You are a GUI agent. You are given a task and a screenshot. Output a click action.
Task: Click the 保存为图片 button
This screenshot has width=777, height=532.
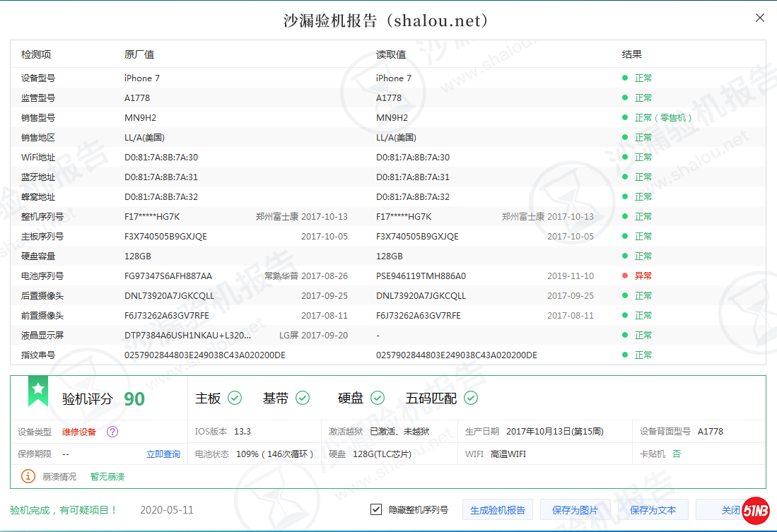coord(575,510)
